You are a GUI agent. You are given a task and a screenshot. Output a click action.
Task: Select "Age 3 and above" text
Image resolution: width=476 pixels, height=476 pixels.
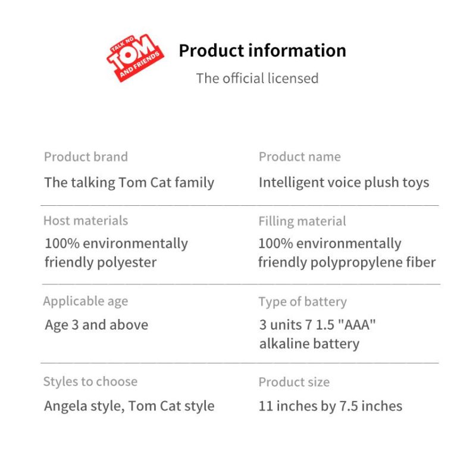(x=96, y=325)
